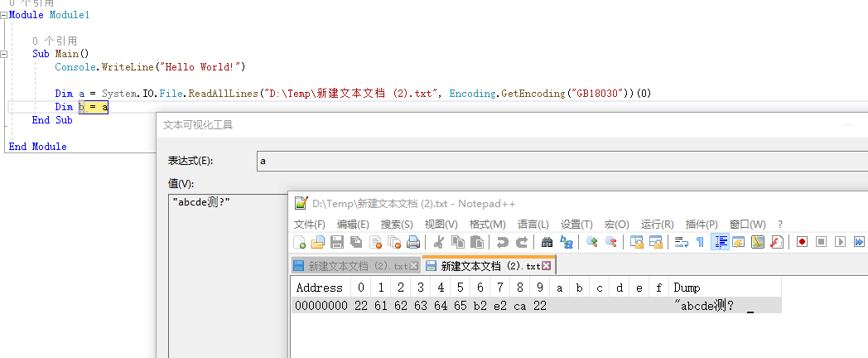
Task: Toggle Show All Characters pilcrow icon
Action: click(700, 242)
